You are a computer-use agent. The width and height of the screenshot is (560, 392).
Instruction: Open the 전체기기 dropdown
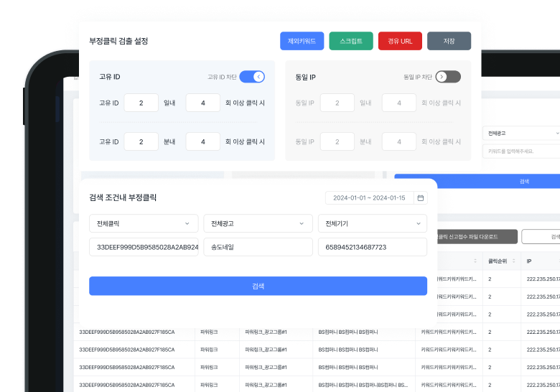[372, 223]
